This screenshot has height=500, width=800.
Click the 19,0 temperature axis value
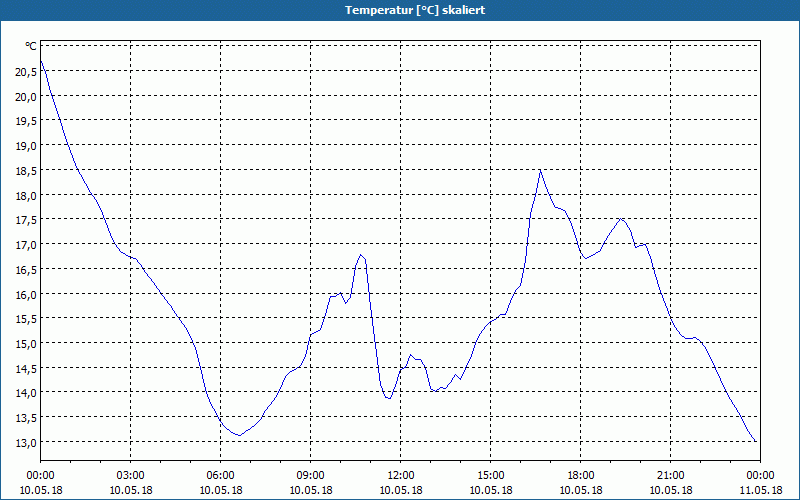pos(26,146)
